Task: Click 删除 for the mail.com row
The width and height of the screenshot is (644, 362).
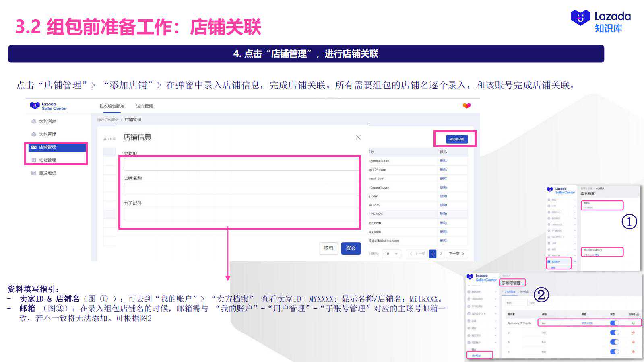Action: 444,179
